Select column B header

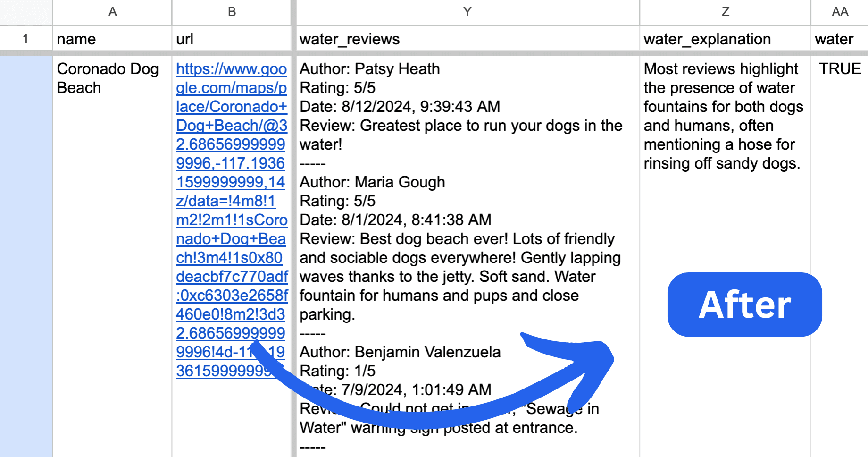click(x=232, y=12)
